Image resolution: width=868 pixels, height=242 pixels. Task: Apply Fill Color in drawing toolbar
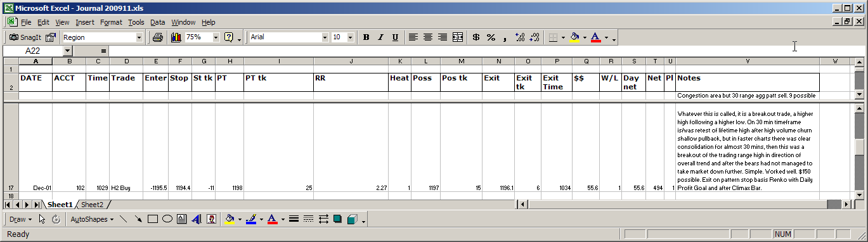230,219
